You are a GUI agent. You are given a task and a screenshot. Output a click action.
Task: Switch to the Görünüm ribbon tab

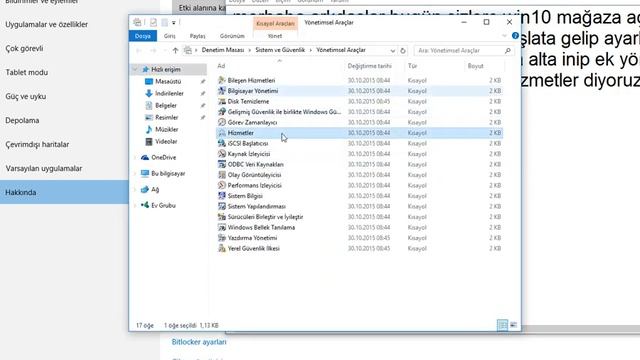232,36
